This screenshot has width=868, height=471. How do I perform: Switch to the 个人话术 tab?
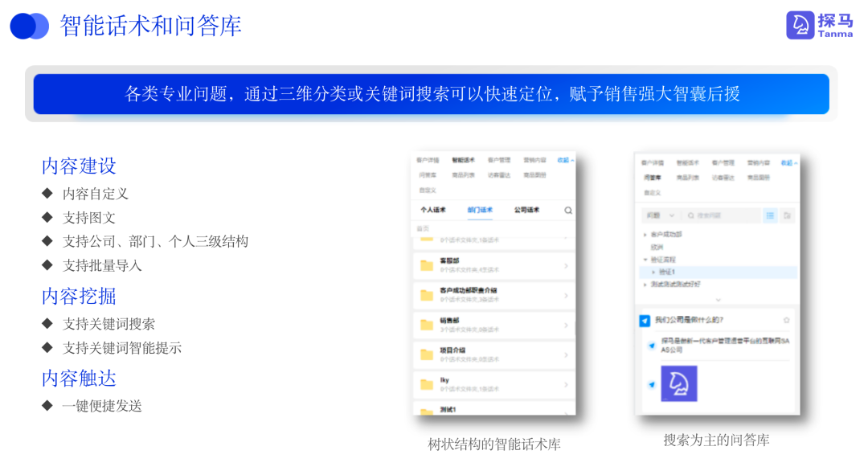coord(433,210)
